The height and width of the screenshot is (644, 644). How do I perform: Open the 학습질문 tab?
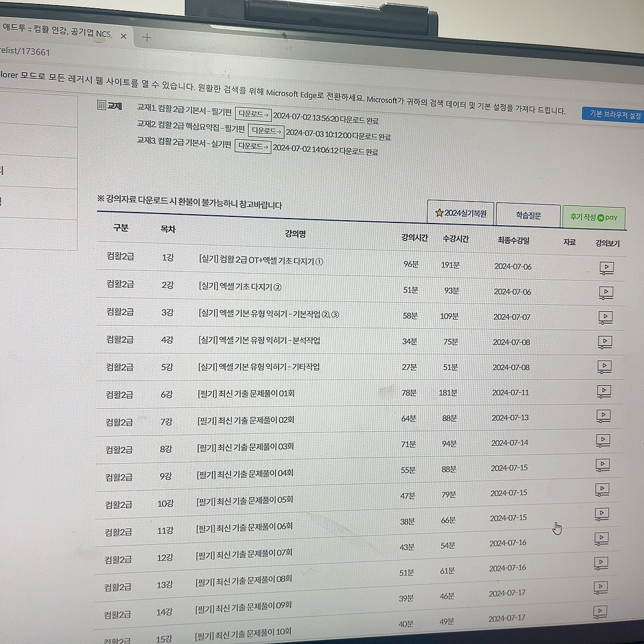click(x=528, y=215)
